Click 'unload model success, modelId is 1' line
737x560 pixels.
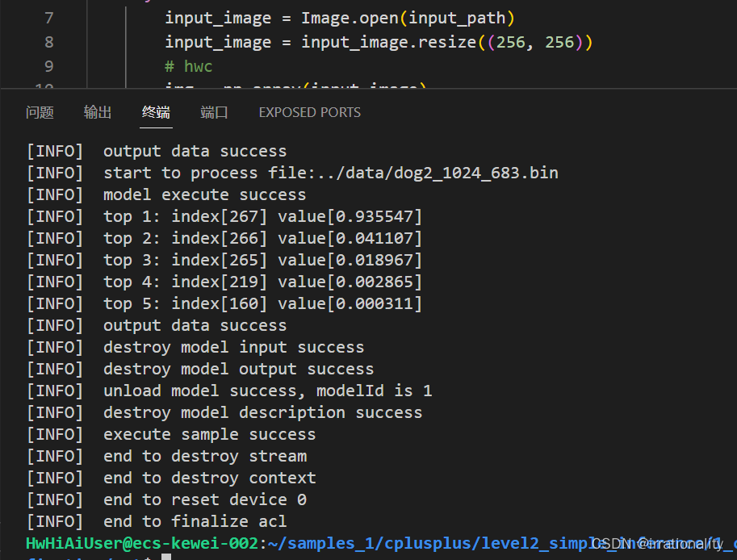pos(229,391)
